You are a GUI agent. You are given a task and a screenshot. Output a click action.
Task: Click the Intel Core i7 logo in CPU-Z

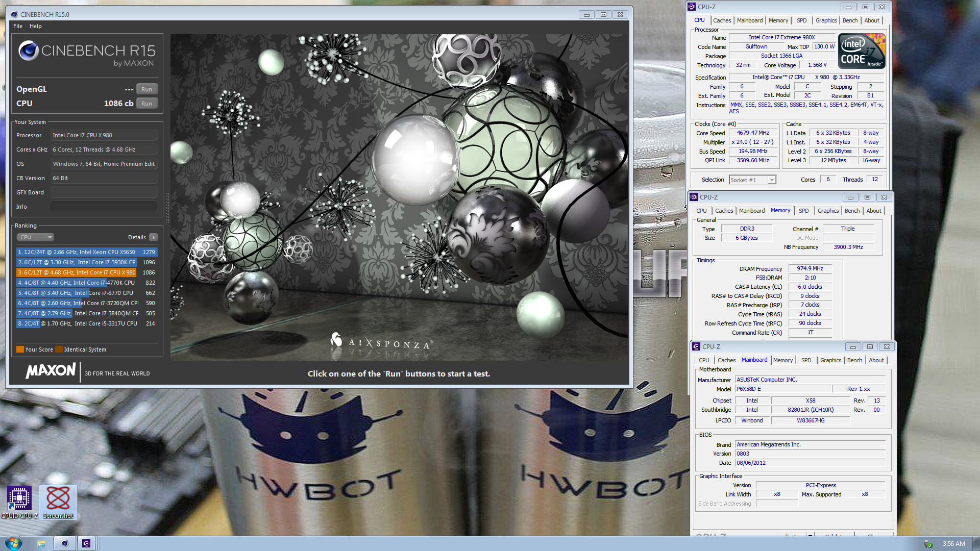(x=862, y=51)
